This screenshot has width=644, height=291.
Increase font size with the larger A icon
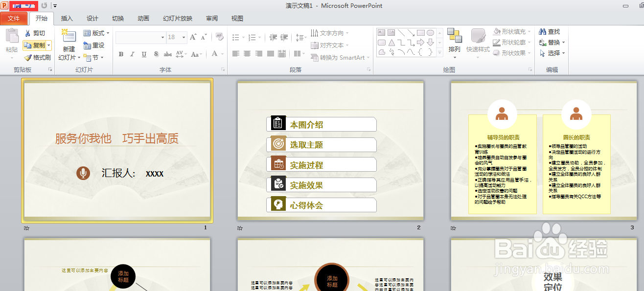[x=193, y=37]
